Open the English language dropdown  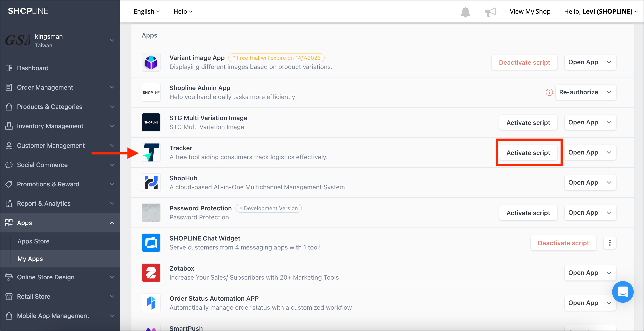[x=147, y=11]
